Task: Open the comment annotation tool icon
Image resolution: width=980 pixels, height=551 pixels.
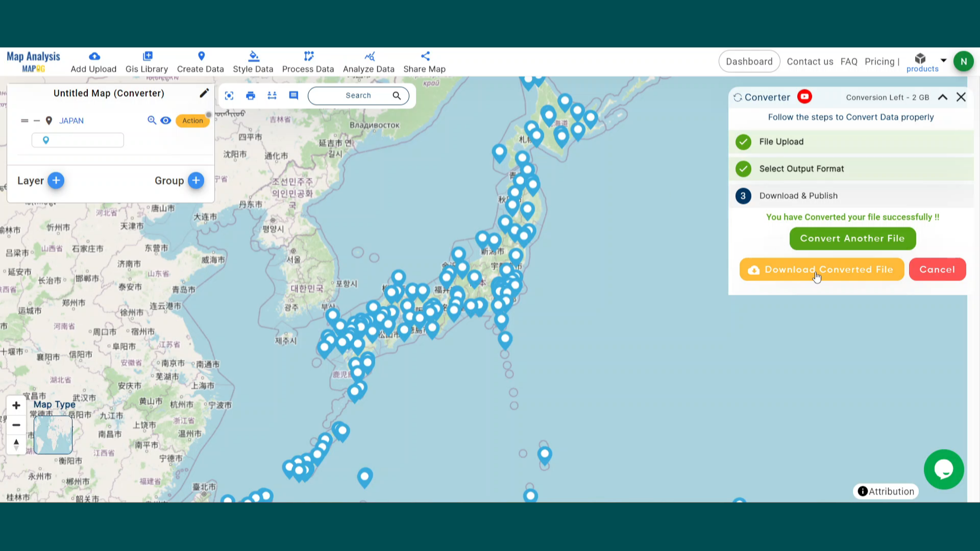Action: click(293, 95)
